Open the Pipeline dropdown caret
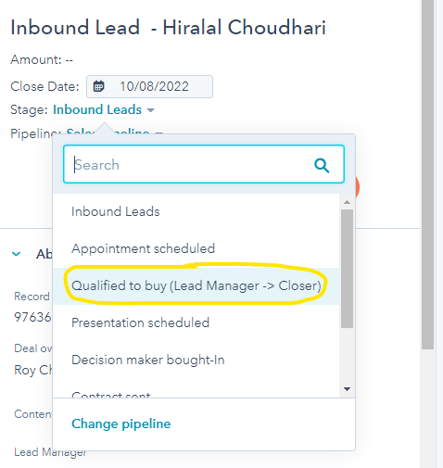 point(159,134)
